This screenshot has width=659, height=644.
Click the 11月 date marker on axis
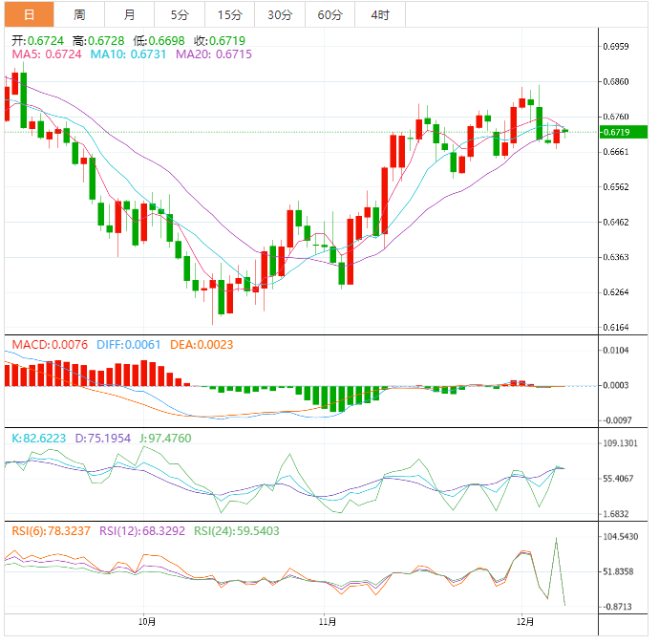coord(326,620)
